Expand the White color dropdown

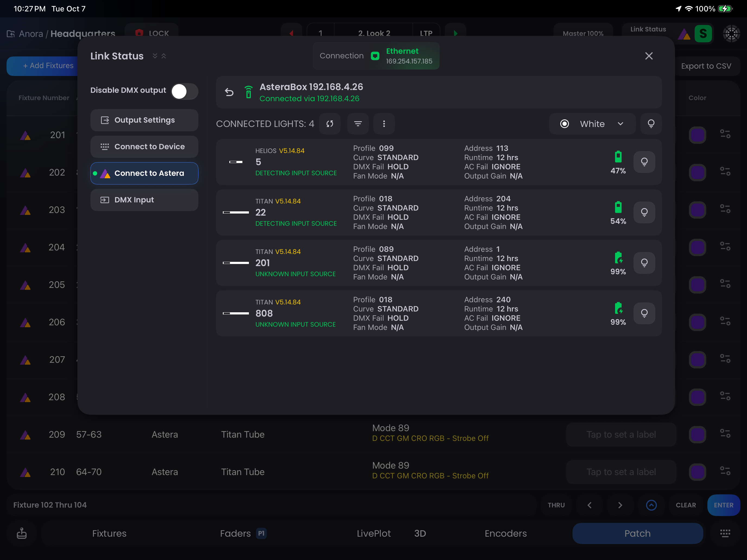click(620, 124)
